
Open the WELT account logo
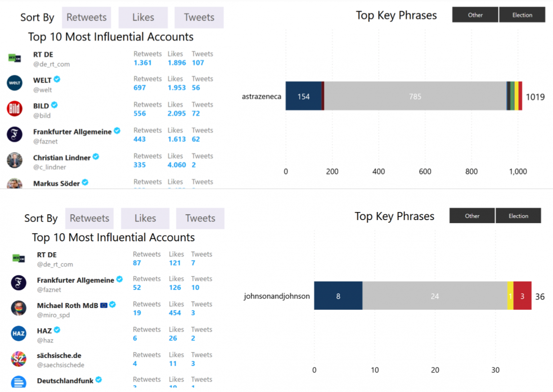[14, 83]
